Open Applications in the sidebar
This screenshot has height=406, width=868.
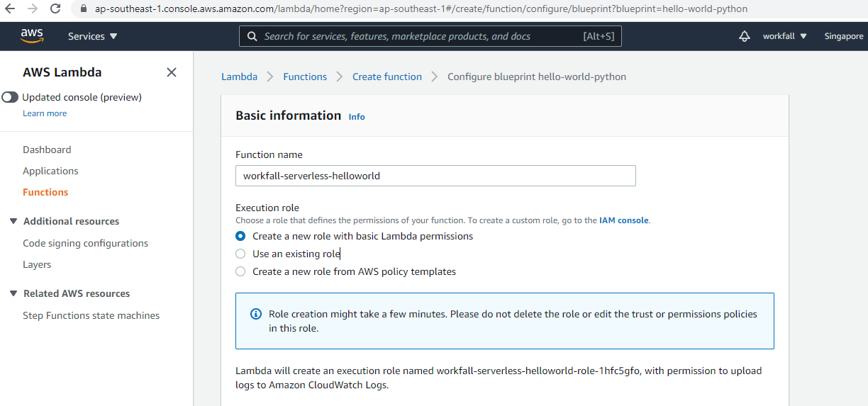[x=50, y=171]
